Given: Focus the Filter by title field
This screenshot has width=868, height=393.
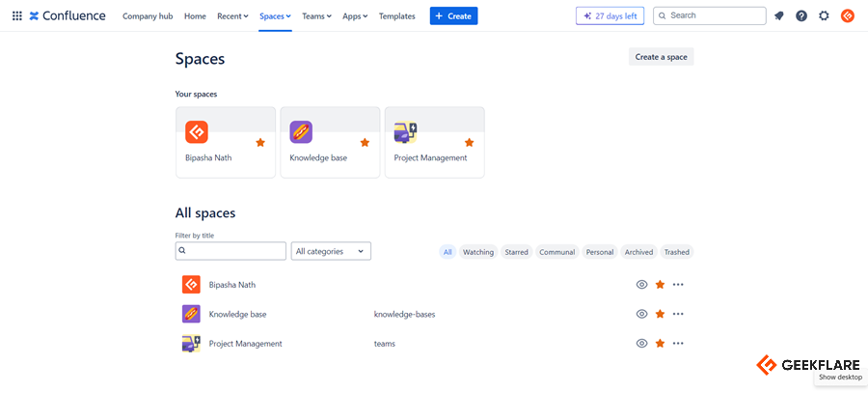Looking at the screenshot, I should pyautogui.click(x=231, y=251).
